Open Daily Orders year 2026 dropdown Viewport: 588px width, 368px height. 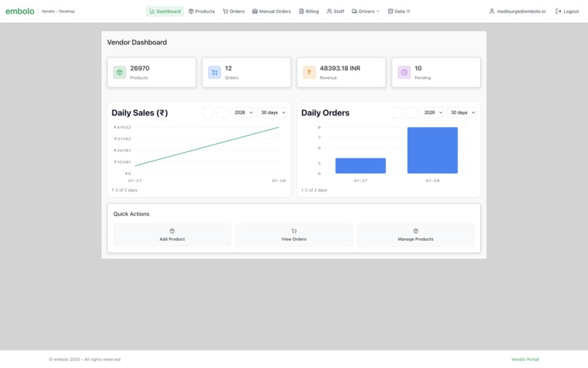[432, 112]
